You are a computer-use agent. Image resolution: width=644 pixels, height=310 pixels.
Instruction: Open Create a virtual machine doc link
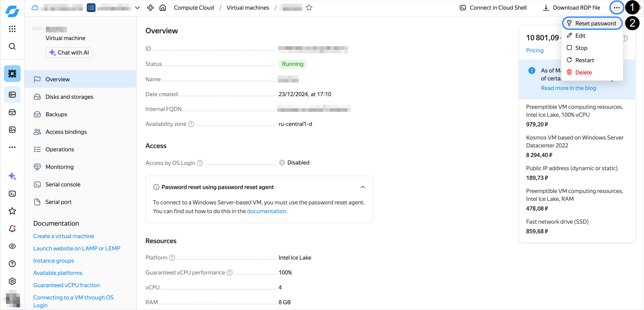click(64, 236)
